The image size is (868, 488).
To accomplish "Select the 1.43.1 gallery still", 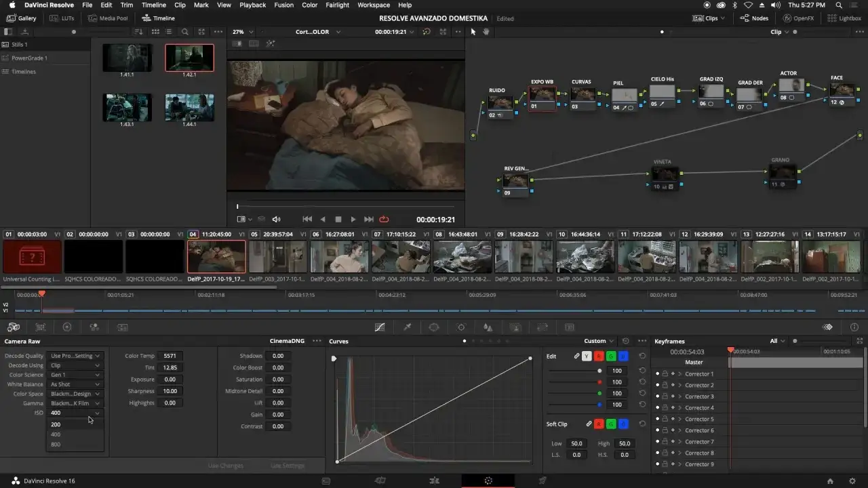I will tap(127, 108).
